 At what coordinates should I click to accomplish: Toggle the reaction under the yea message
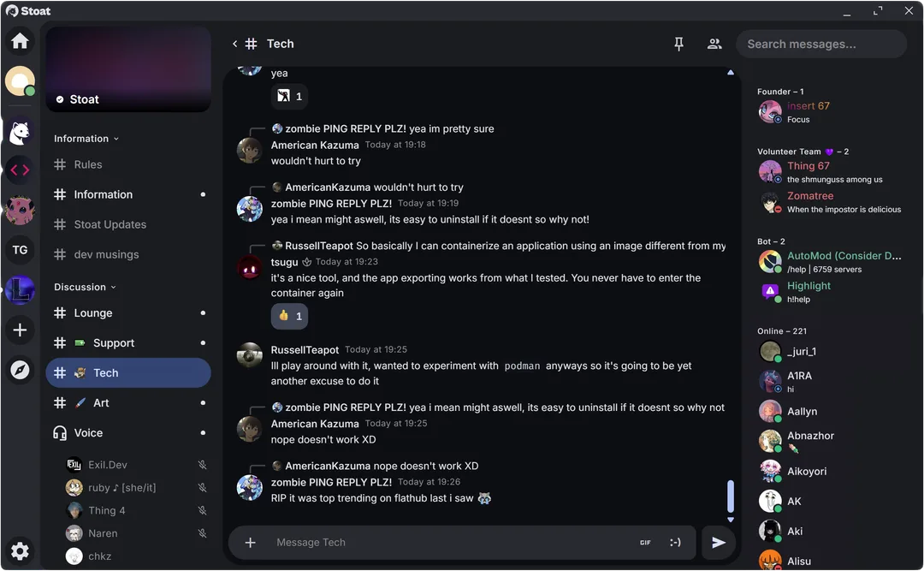pos(289,96)
